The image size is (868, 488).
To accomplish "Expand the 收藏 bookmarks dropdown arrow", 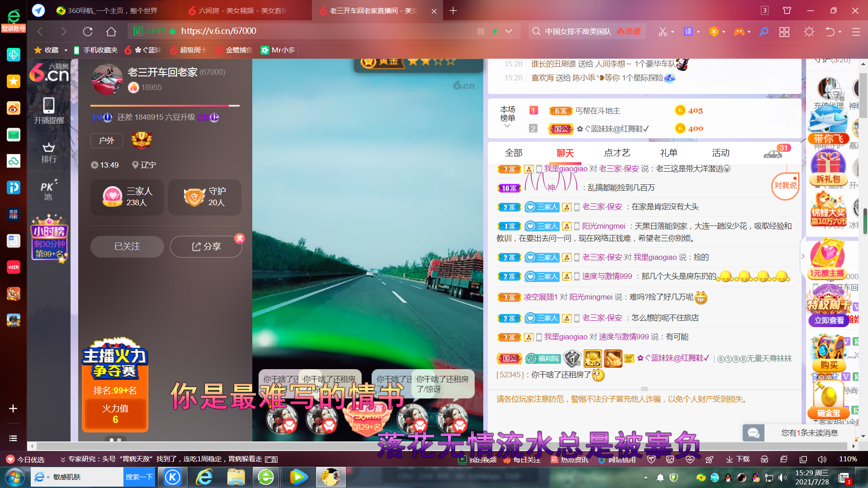I will [x=66, y=50].
